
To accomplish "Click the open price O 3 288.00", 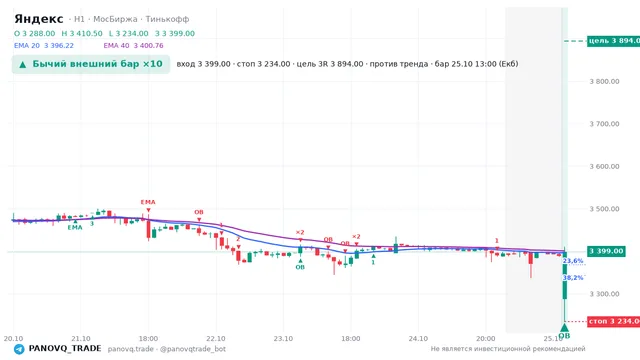I will [35, 33].
